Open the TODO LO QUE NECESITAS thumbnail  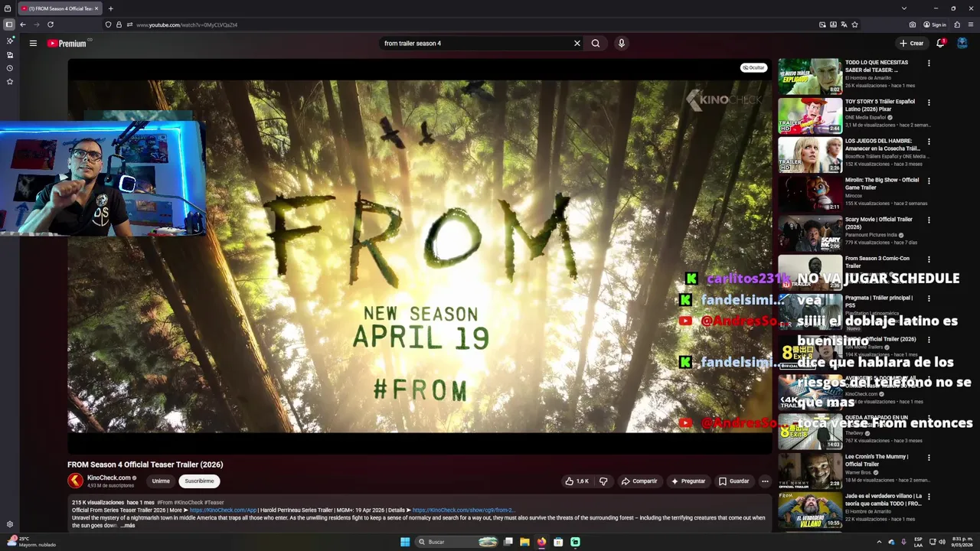pyautogui.click(x=810, y=77)
